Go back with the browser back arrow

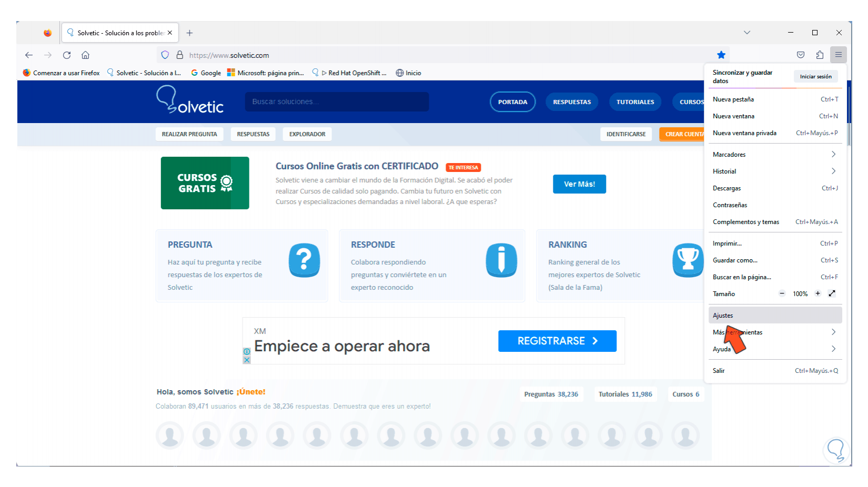pos(29,55)
